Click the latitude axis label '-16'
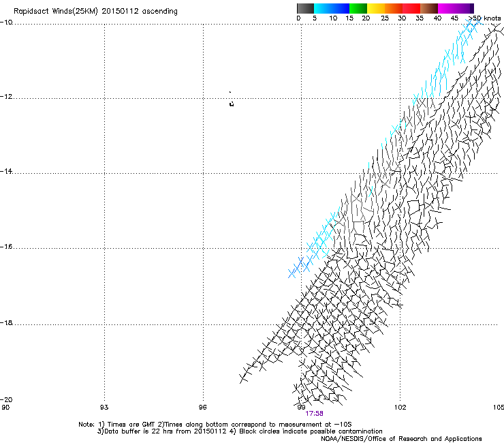Screen dimensions: 504x443 (x=6, y=247)
